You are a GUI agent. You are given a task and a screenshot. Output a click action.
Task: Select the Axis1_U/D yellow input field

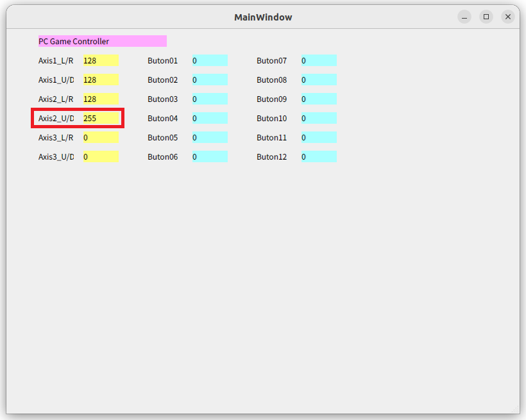coord(99,80)
